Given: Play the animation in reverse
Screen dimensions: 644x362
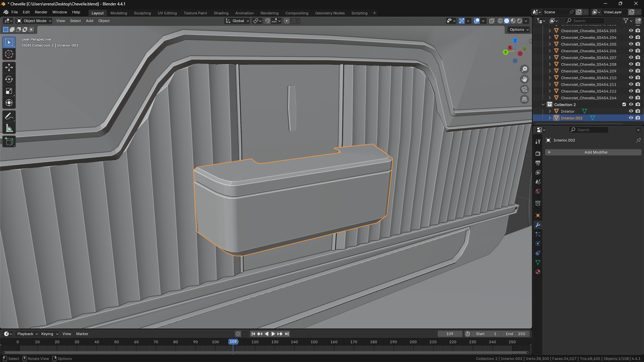Looking at the screenshot, I should tap(267, 334).
